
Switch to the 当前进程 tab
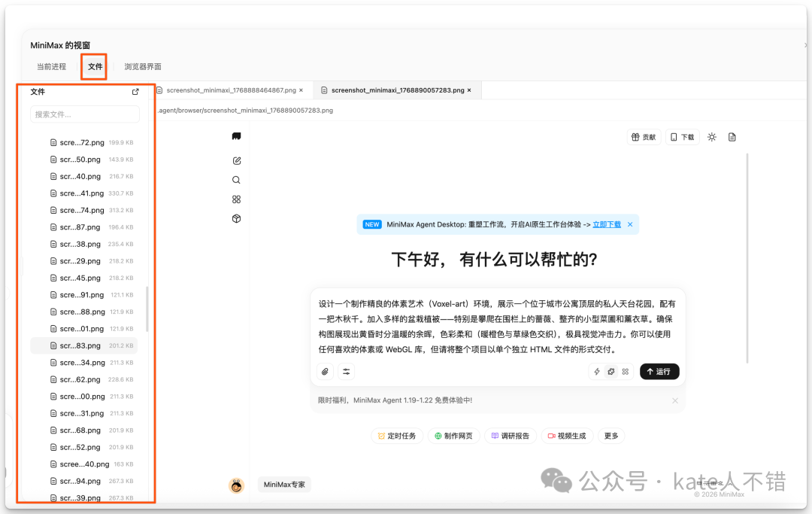click(50, 66)
